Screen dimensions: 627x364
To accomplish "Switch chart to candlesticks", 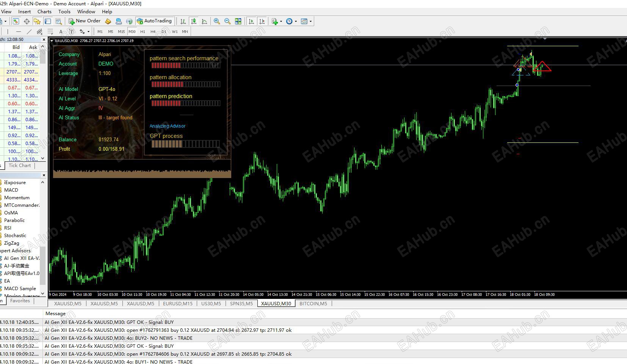I will pyautogui.click(x=194, y=21).
